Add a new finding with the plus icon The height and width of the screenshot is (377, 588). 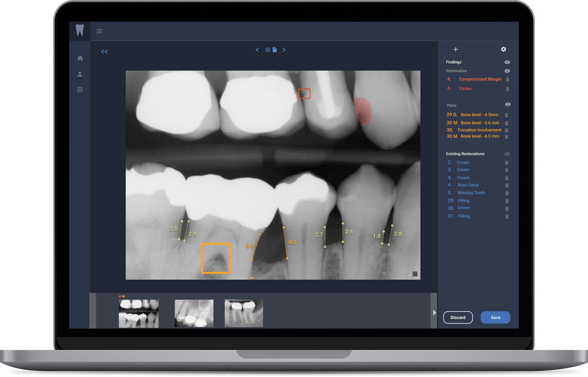(456, 49)
